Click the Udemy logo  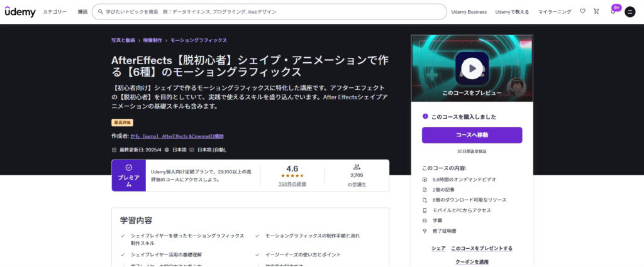point(19,11)
